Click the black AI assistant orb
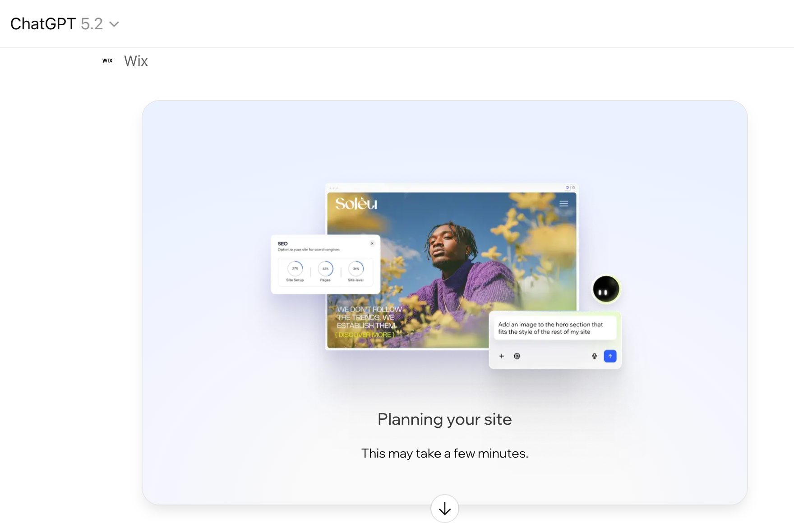 tap(606, 289)
